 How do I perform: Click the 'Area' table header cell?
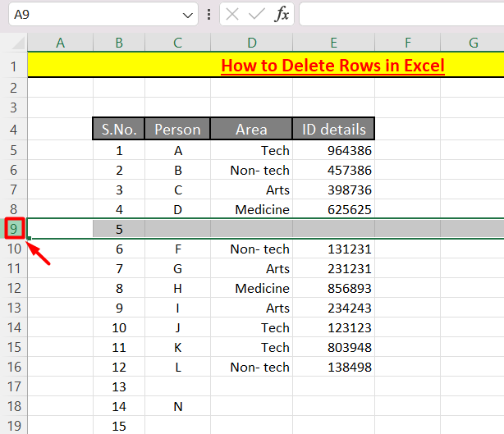(x=252, y=129)
